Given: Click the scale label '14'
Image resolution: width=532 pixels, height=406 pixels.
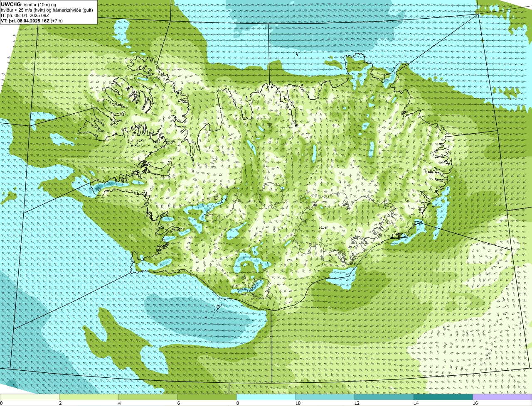Looking at the screenshot, I should [416, 403].
